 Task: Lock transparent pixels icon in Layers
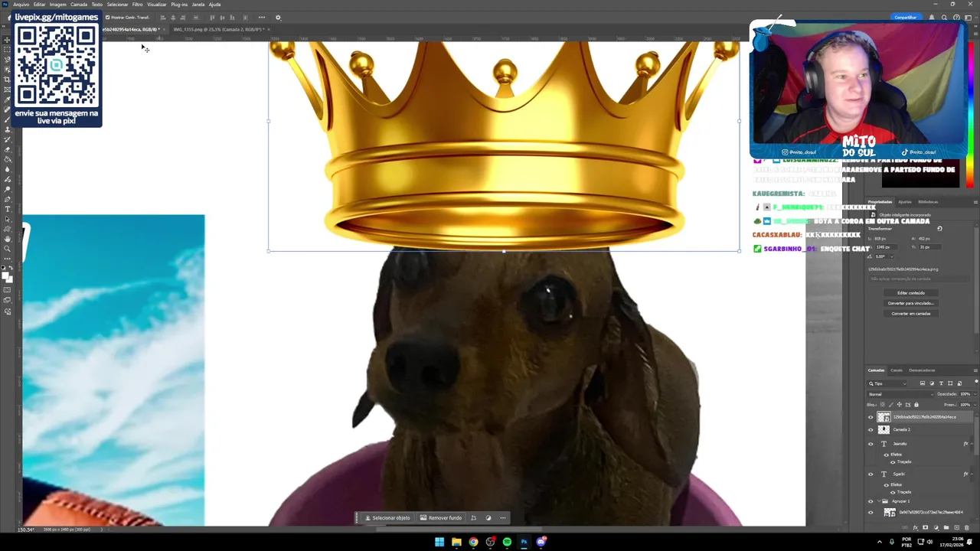coord(882,404)
